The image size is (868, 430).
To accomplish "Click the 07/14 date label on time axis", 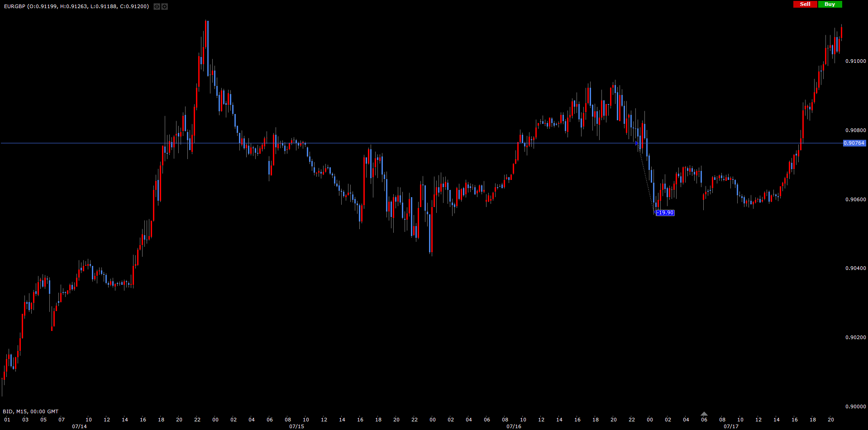I will click(79, 426).
